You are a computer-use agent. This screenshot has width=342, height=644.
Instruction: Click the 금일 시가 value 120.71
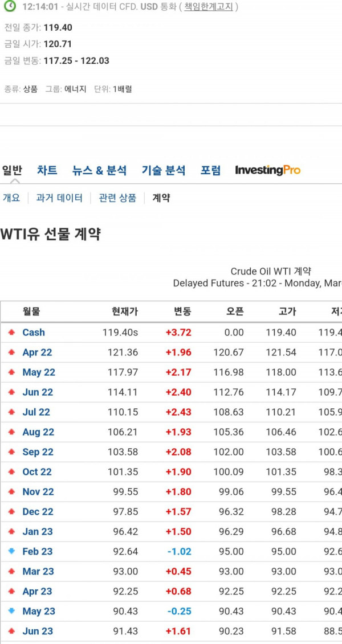coord(58,44)
